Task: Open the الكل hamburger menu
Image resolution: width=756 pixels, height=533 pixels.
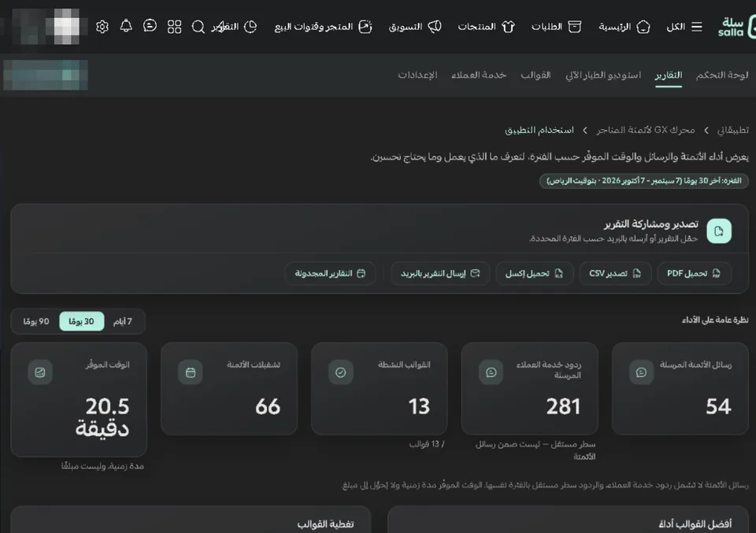Action: [x=684, y=27]
